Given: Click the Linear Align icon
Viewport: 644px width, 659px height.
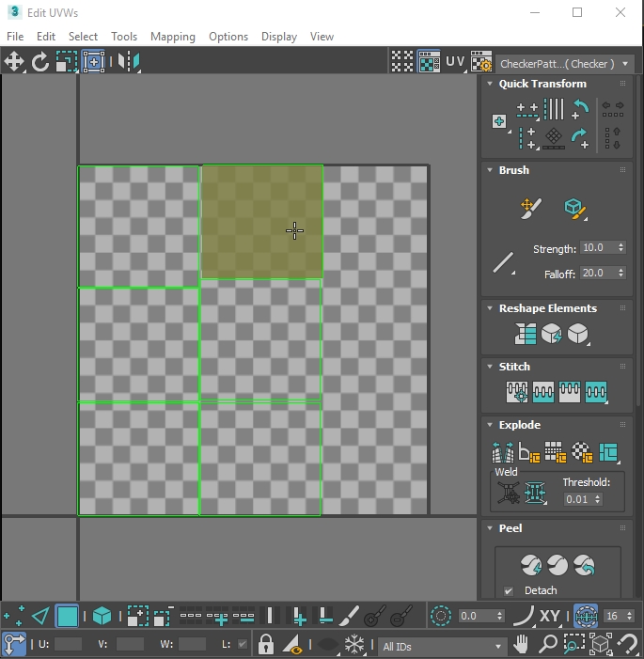Looking at the screenshot, I should click(x=554, y=138).
